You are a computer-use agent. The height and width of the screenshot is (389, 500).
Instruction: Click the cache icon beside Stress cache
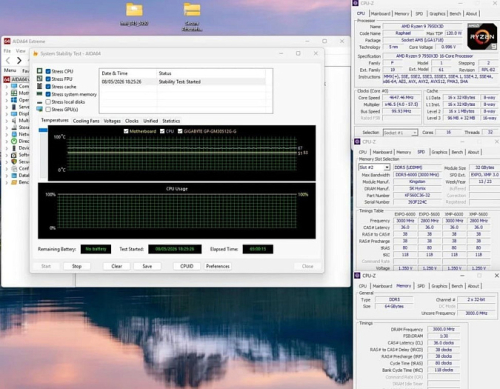(40, 86)
